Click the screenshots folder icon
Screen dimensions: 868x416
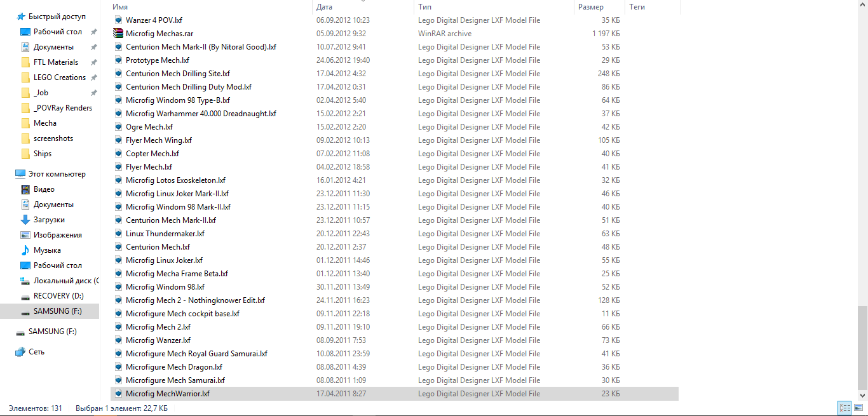(25, 138)
